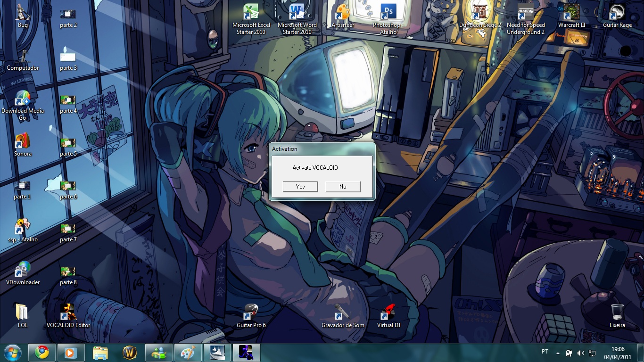The width and height of the screenshot is (644, 362).
Task: Select the Computador desktop icon
Action: point(23,59)
